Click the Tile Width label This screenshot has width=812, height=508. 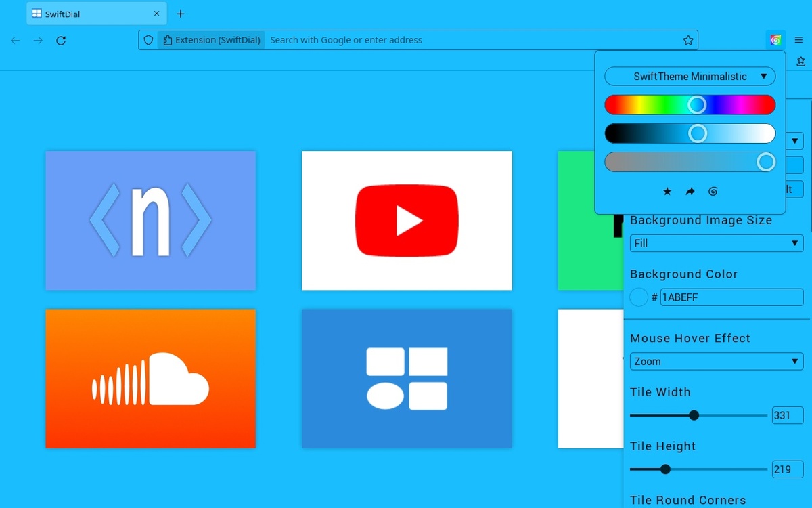click(660, 392)
